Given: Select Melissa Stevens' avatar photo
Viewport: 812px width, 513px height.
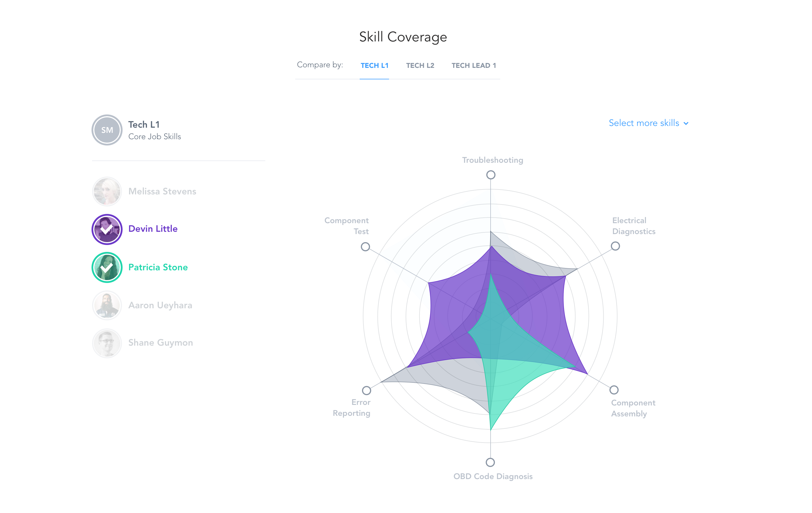Looking at the screenshot, I should (107, 192).
